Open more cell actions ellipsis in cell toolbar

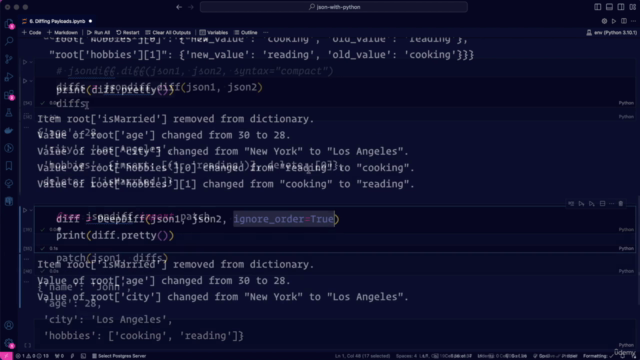[x=611, y=204]
